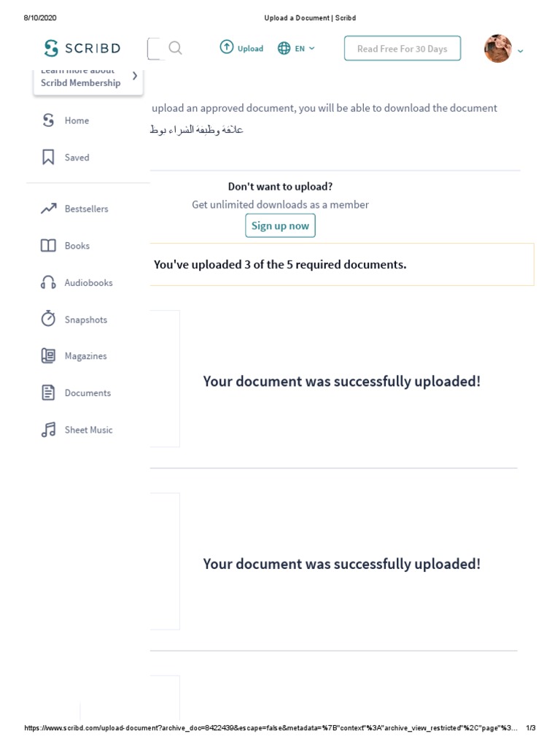Click the globe language icon
Image resolution: width=560 pixels, height=747 pixels.
tap(284, 48)
